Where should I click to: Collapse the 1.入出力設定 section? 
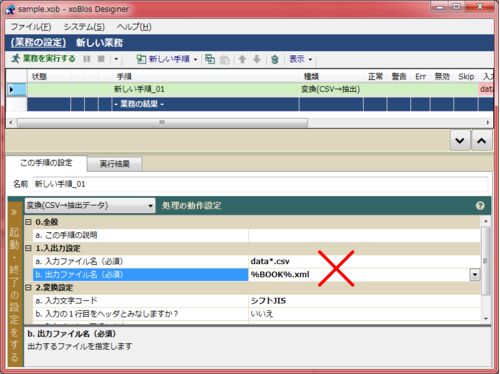28,248
